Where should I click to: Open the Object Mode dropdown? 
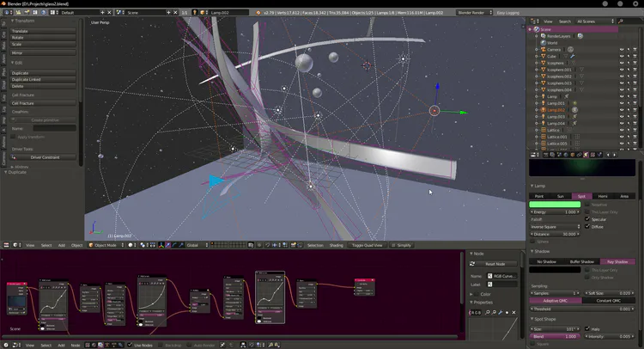tap(106, 245)
